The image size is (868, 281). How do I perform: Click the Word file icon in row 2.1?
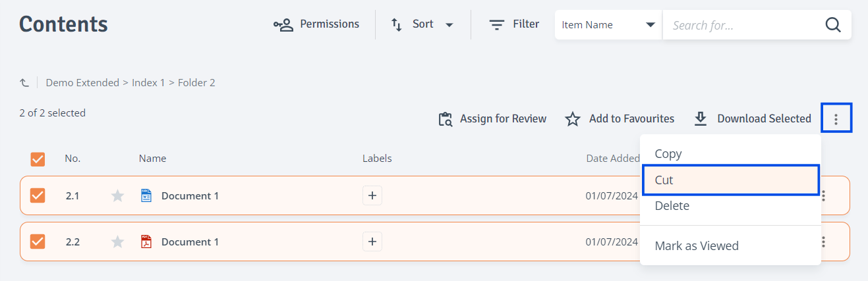point(146,195)
